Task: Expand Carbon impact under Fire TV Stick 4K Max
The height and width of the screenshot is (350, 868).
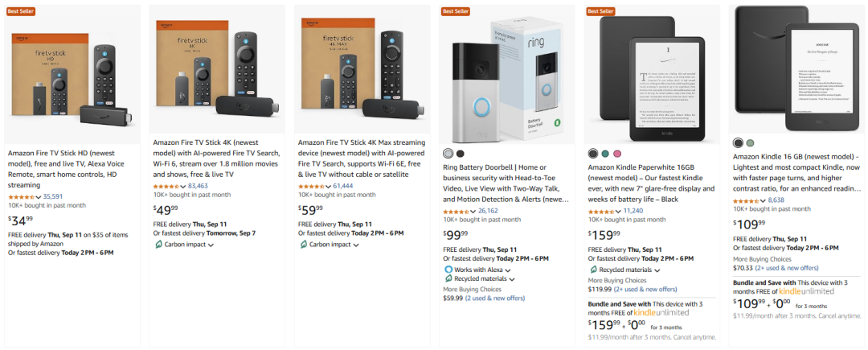Action: coord(355,245)
